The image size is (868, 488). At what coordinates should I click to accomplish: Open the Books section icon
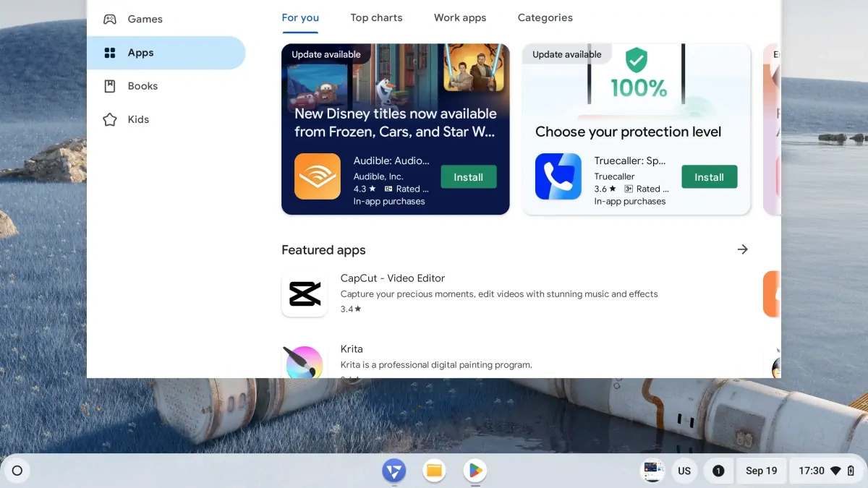point(110,86)
